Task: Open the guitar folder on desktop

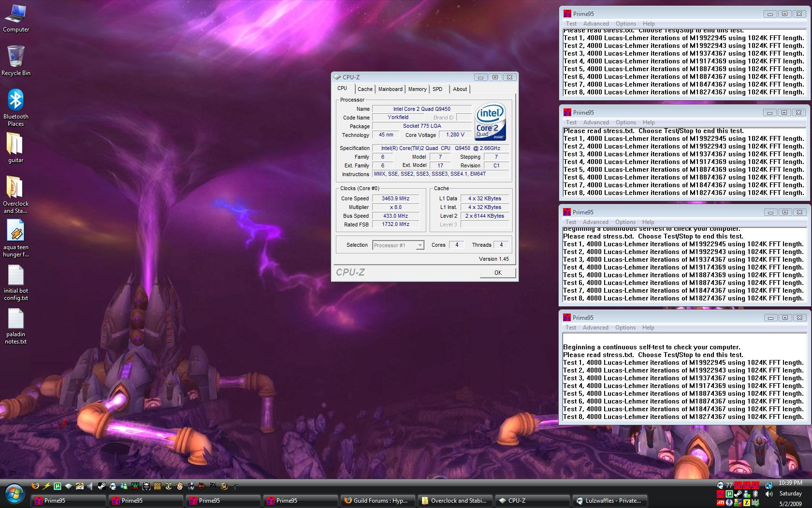Action: [x=15, y=148]
